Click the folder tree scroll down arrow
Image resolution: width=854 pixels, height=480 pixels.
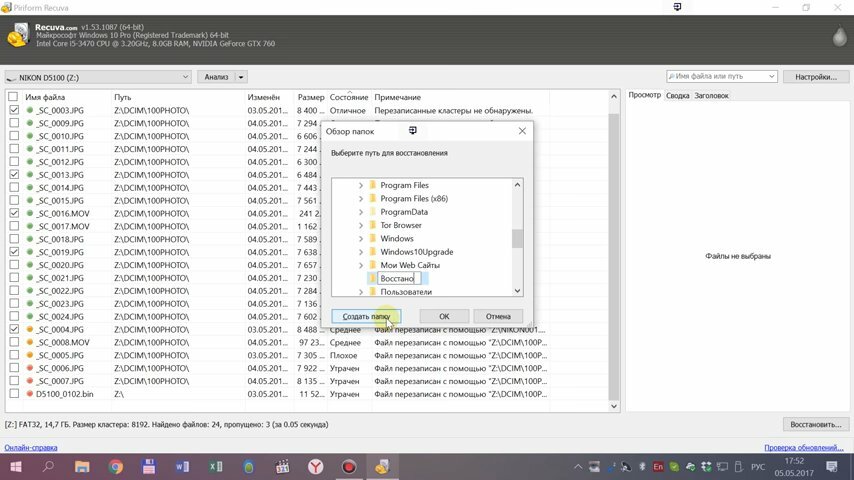(517, 291)
